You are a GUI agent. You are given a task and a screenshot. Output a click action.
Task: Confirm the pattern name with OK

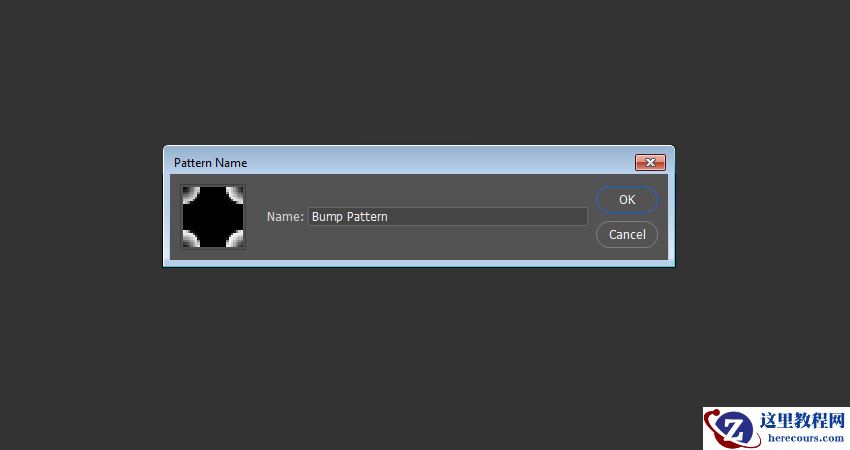(x=627, y=200)
